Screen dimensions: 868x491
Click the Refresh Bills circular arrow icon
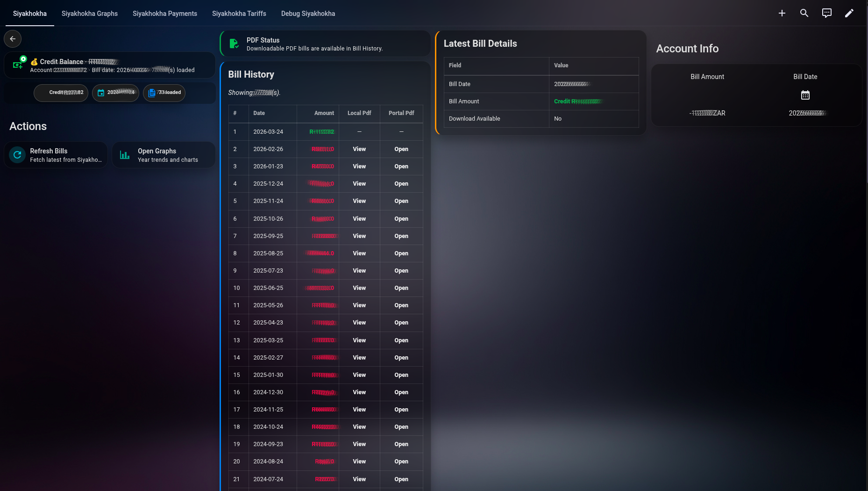pos(17,155)
